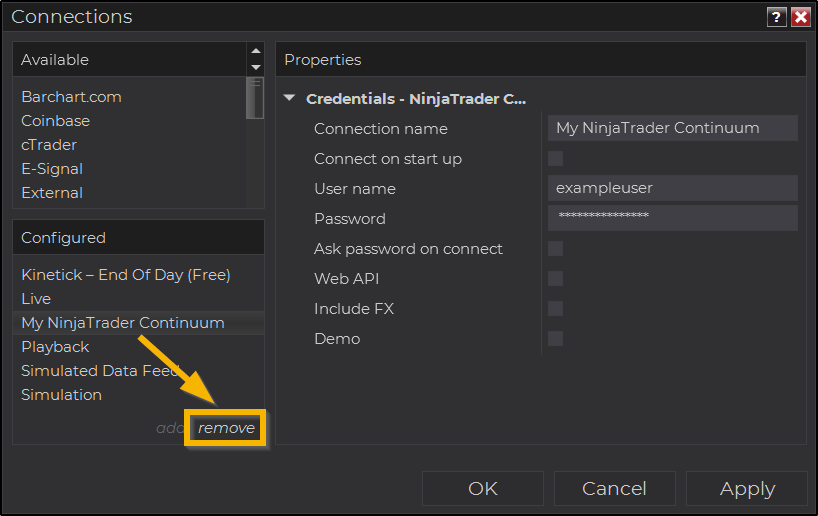Click the remove link
This screenshot has height=516, width=818.
pyautogui.click(x=226, y=428)
